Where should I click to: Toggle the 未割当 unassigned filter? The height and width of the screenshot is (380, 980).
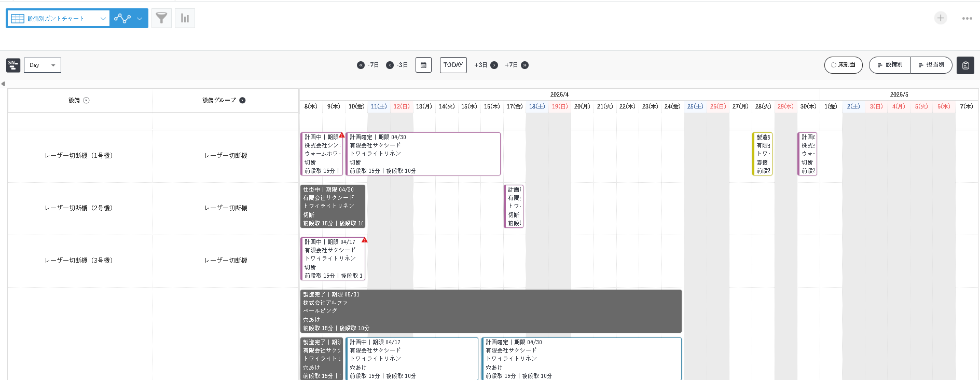[843, 65]
